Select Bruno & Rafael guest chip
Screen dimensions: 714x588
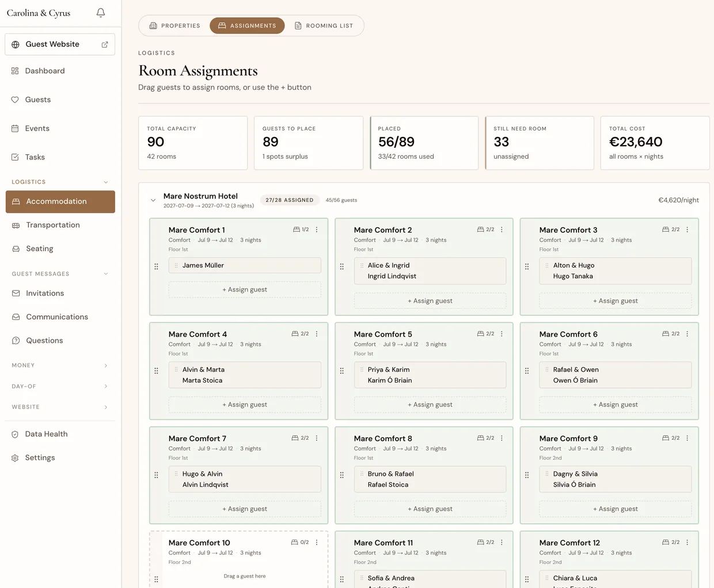tap(430, 479)
